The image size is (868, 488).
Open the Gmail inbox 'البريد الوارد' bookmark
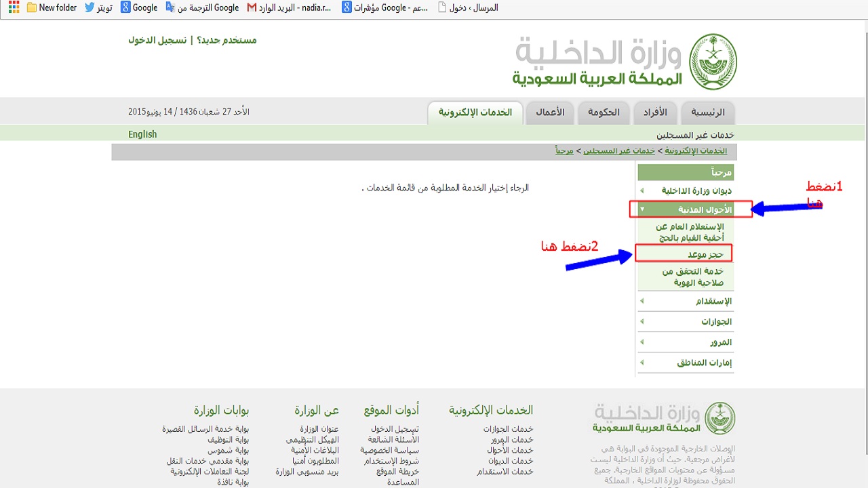pos(289,7)
